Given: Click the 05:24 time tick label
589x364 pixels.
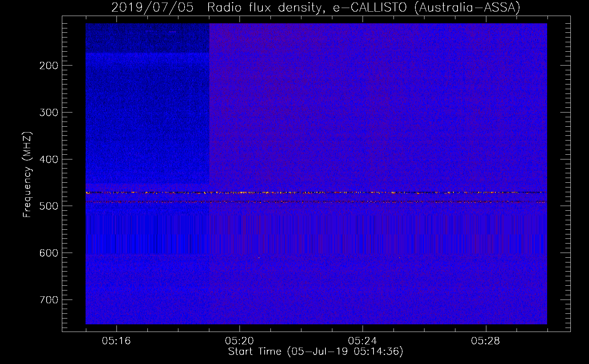Looking at the screenshot, I should tap(363, 341).
